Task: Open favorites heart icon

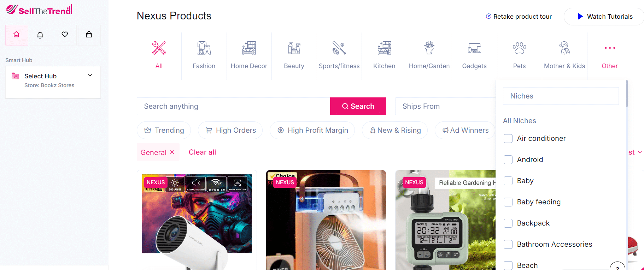Action: click(65, 35)
